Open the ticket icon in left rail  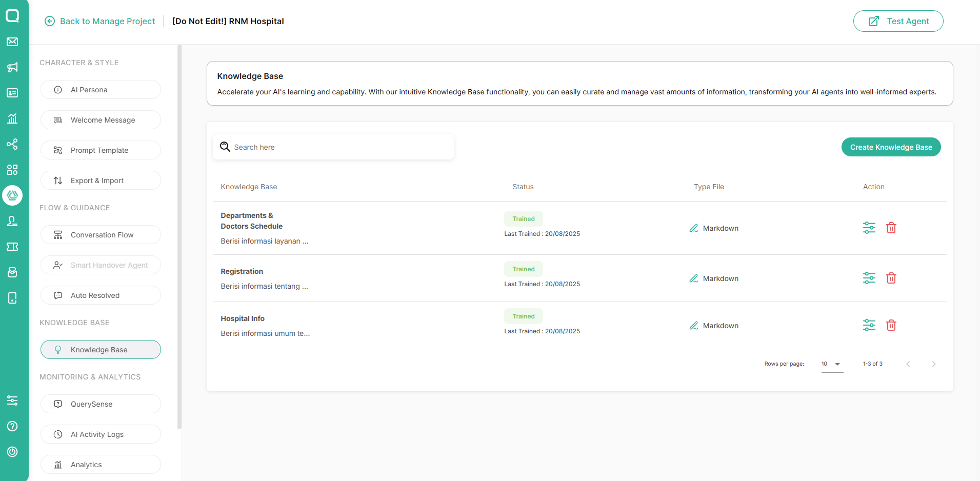12,247
